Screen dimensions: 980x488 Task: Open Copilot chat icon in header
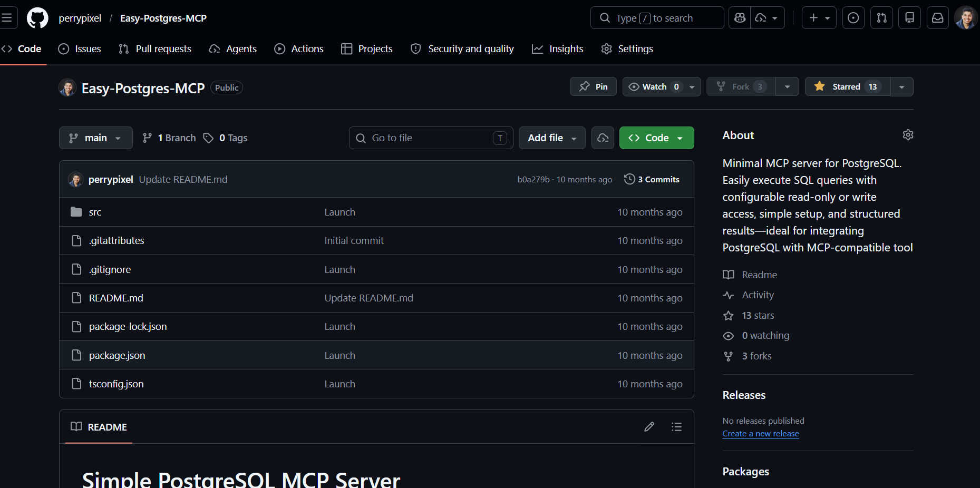tap(740, 18)
